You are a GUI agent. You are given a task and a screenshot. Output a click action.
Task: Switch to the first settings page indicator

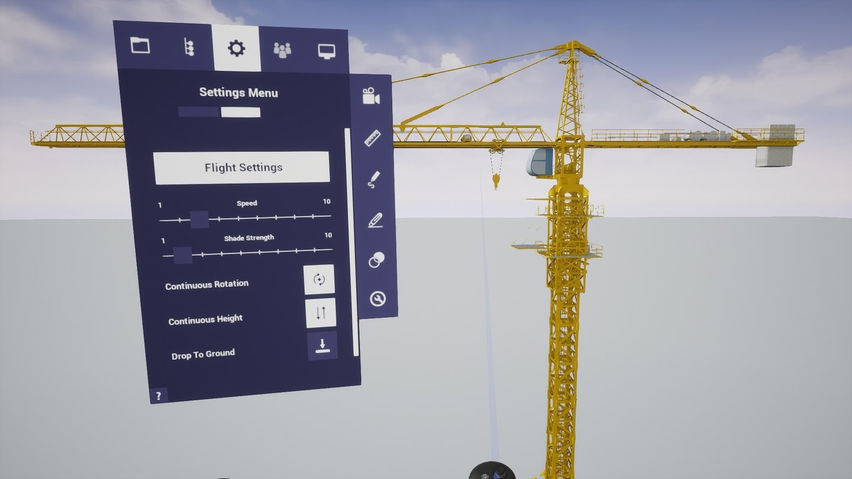click(x=199, y=112)
